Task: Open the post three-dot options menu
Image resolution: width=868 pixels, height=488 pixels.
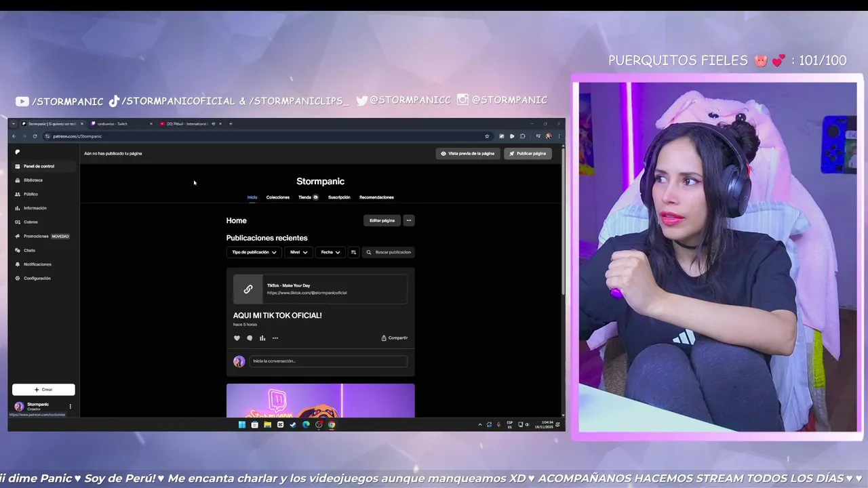Action: coord(275,338)
